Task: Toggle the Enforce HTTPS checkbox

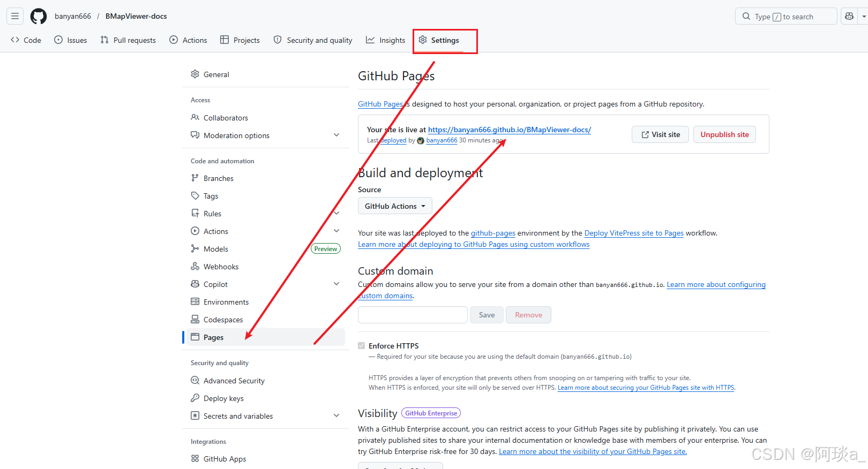Action: (362, 346)
